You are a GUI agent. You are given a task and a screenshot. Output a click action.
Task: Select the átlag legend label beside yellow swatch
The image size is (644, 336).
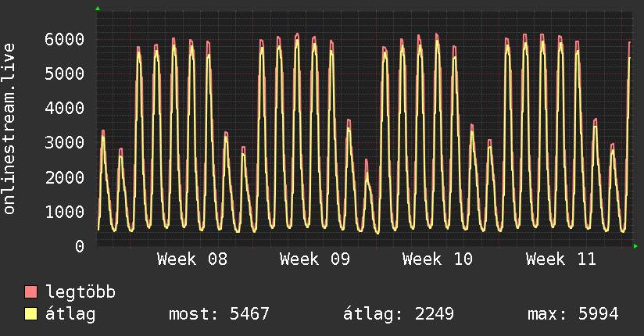point(70,314)
